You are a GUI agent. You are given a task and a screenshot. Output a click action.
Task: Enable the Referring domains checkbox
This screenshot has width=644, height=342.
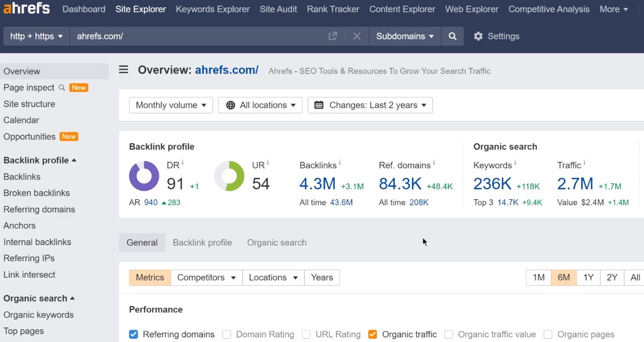point(134,334)
